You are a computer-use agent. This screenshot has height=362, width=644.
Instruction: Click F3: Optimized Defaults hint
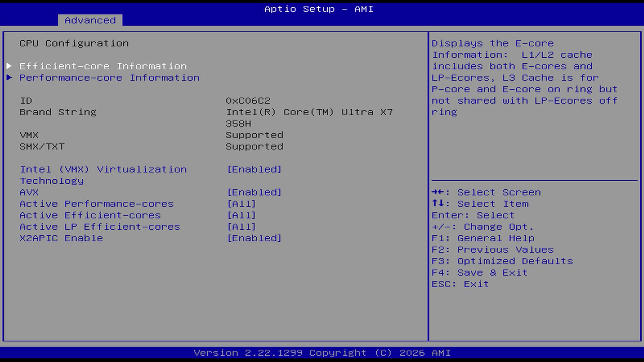click(x=502, y=261)
